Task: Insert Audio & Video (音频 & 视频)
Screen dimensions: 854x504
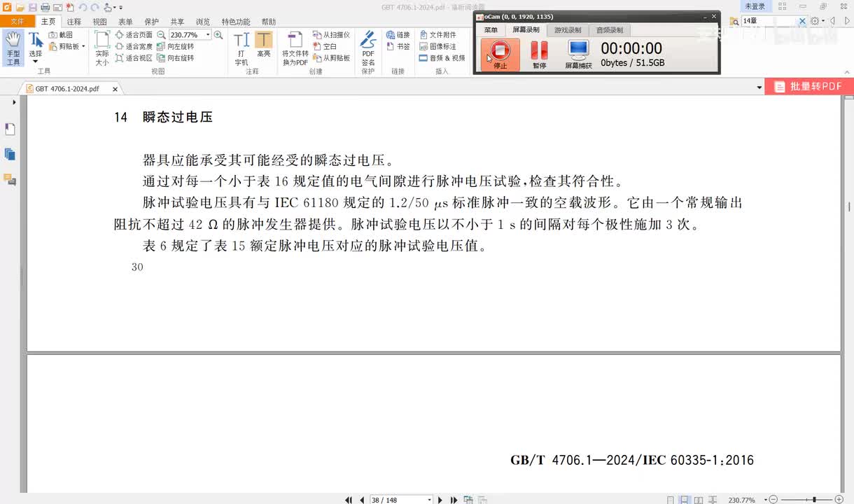Action: (x=442, y=58)
